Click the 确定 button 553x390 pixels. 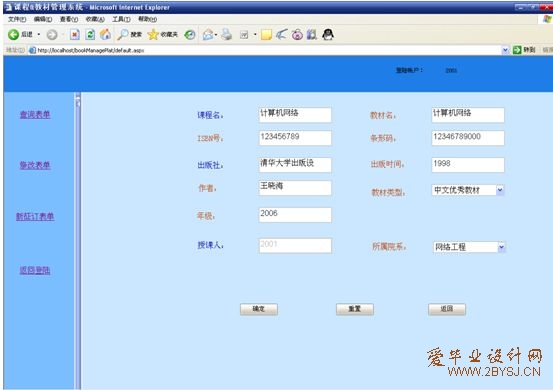pos(259,309)
